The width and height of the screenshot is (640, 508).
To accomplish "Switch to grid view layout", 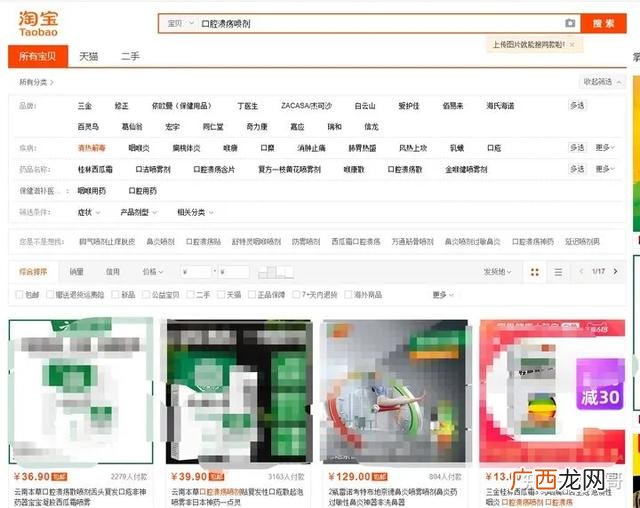I will coord(535,272).
